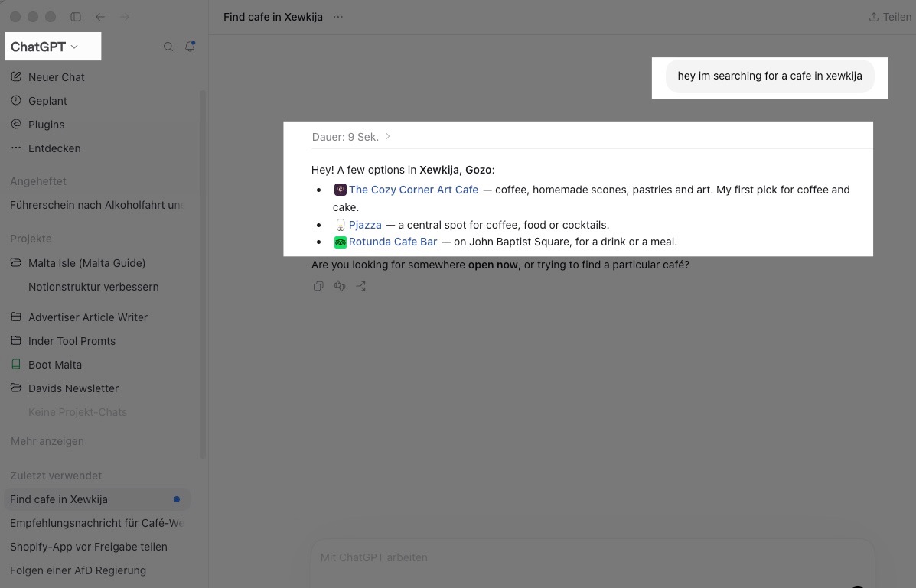The image size is (916, 588).
Task: Expand the Dauer: 9 Sek. details
Action: (351, 137)
